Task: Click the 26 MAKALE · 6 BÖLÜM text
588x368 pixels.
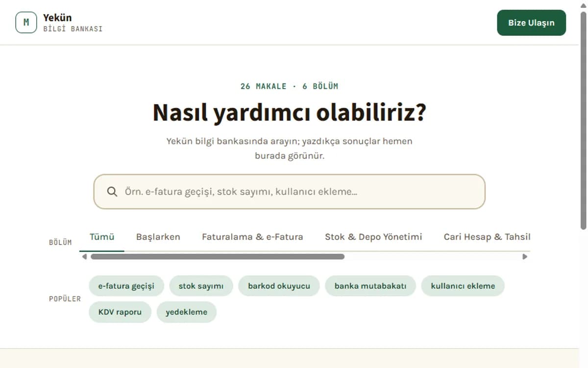Action: click(289, 86)
